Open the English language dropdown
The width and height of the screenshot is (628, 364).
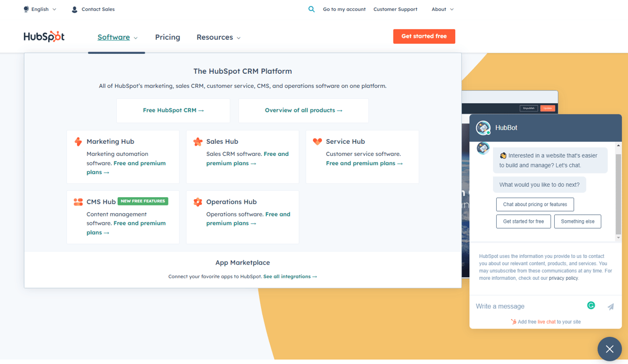(x=40, y=9)
